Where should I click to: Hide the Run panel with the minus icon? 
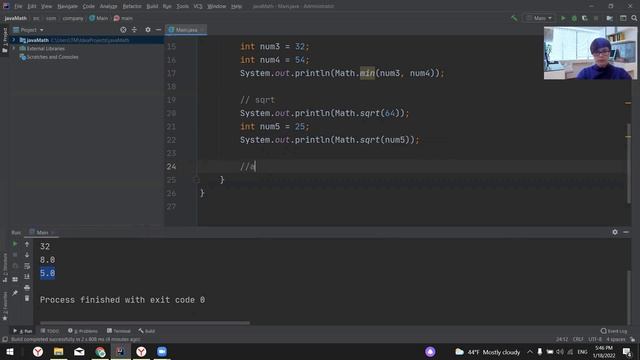click(x=626, y=232)
